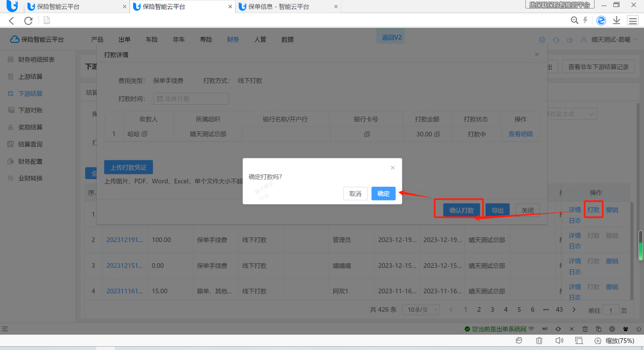The image size is (644, 350).
Task: Click the 确认打款 button
Action: (x=462, y=210)
